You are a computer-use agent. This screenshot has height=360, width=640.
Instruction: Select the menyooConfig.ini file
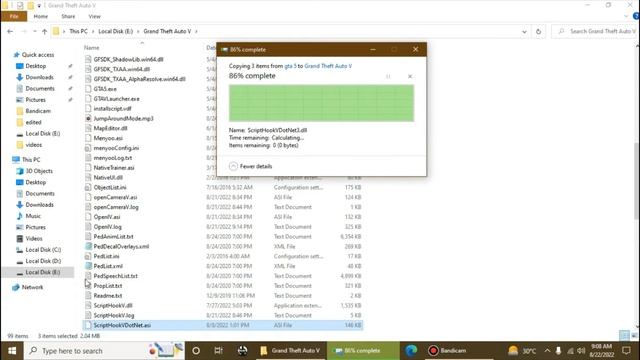(116, 148)
